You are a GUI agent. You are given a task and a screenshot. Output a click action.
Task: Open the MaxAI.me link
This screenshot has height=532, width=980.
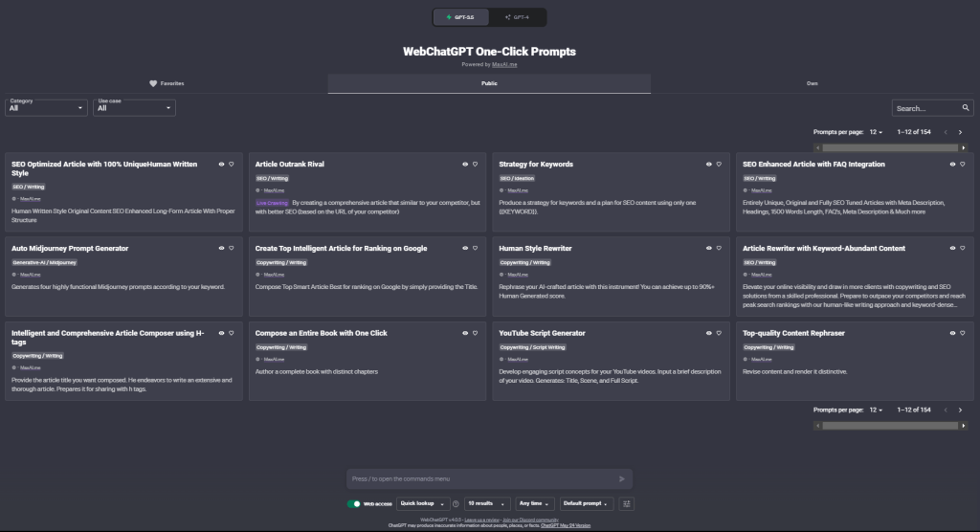pyautogui.click(x=505, y=64)
